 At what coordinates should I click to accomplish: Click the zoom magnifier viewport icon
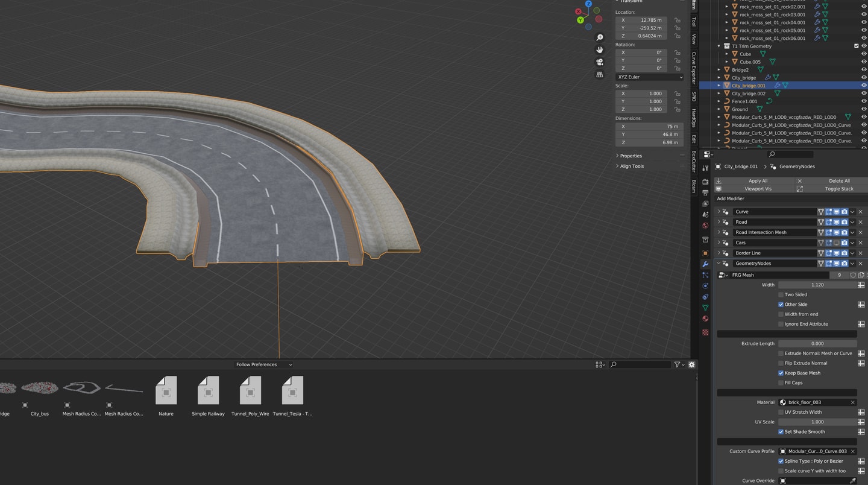point(600,38)
